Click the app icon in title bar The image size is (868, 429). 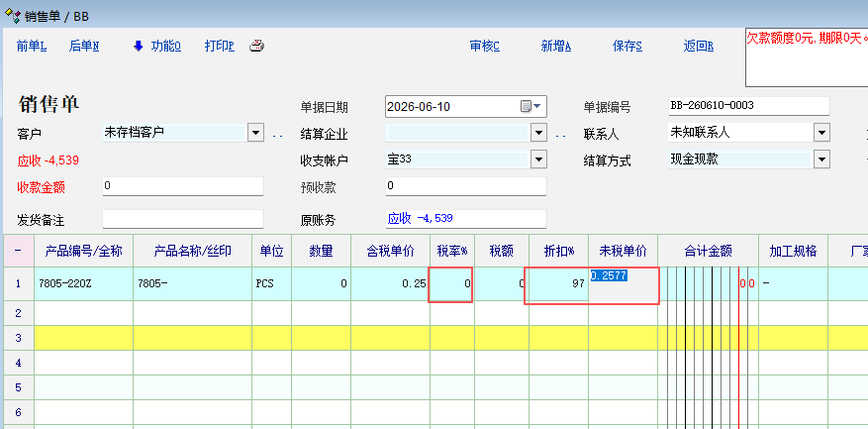[x=12, y=15]
